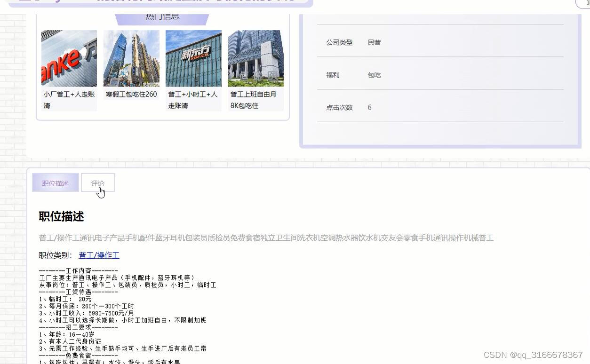This screenshot has height=364, width=590.
Task: Click the 小厂普工+人走账清 title link
Action: point(69,100)
